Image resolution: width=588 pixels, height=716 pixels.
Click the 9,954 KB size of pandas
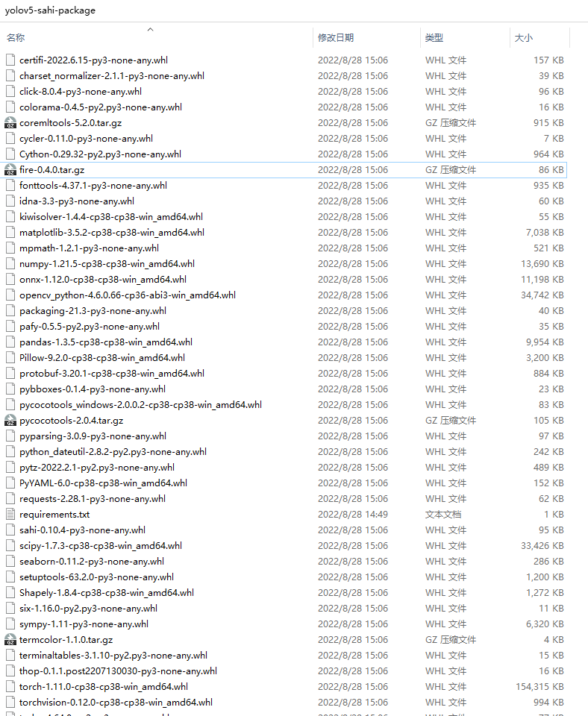click(545, 342)
